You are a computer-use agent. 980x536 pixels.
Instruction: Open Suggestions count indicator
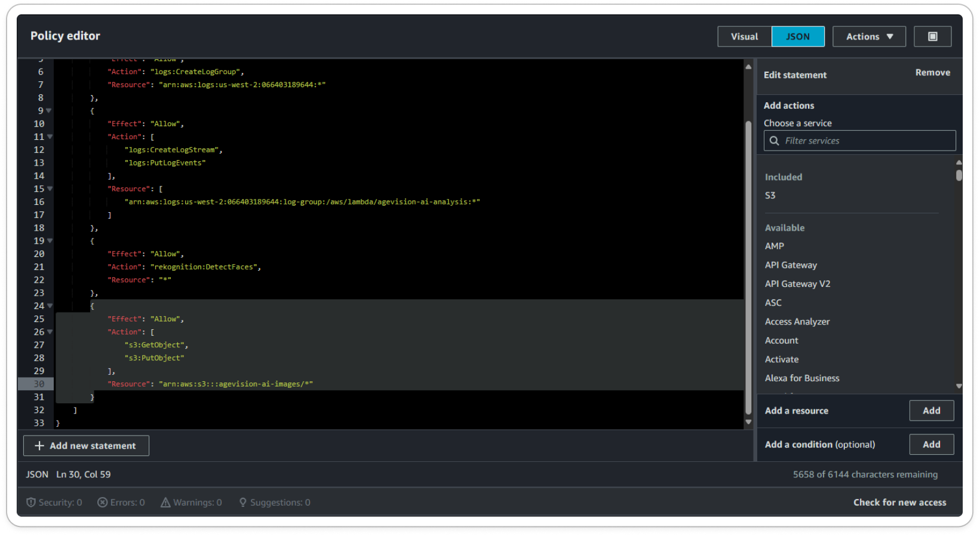coord(275,503)
